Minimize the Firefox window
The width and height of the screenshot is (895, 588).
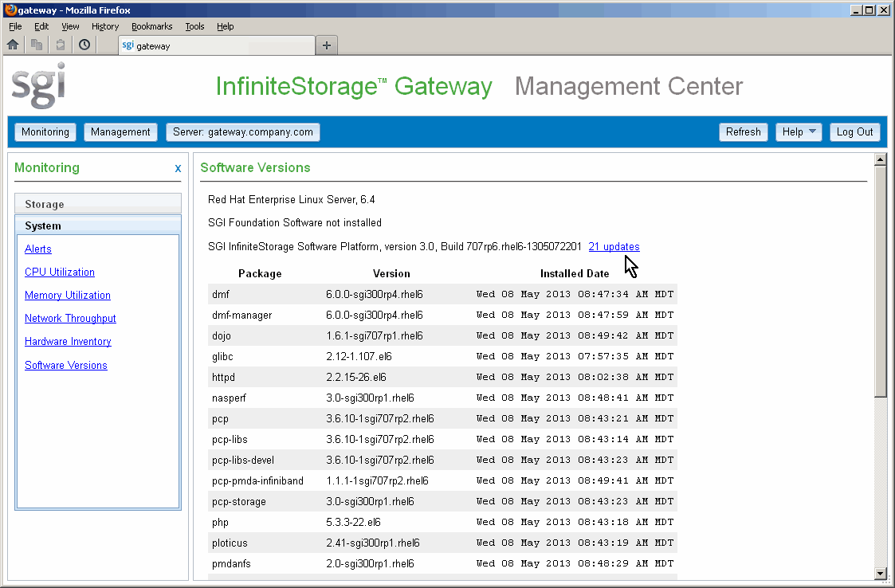[x=856, y=10]
